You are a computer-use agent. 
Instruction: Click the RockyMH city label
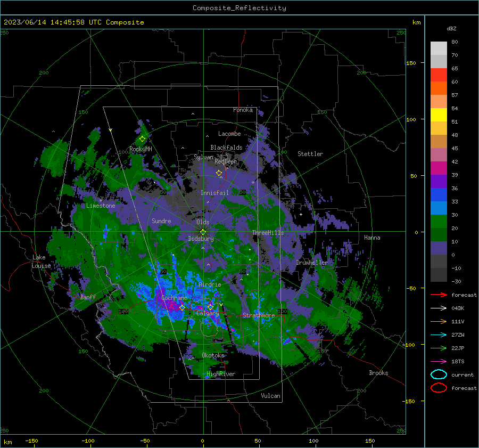pos(141,149)
